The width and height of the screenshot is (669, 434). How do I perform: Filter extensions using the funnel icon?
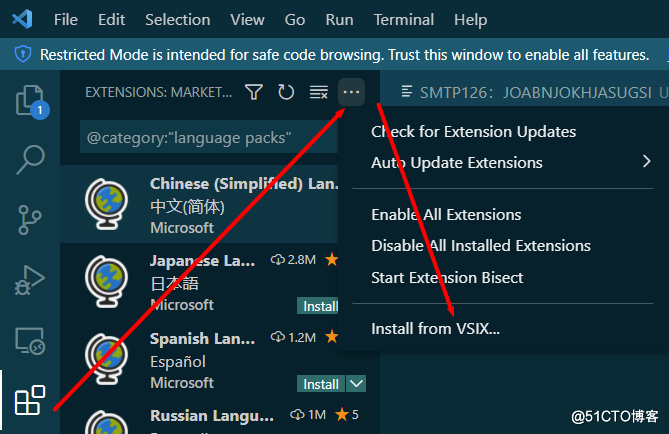point(254,92)
